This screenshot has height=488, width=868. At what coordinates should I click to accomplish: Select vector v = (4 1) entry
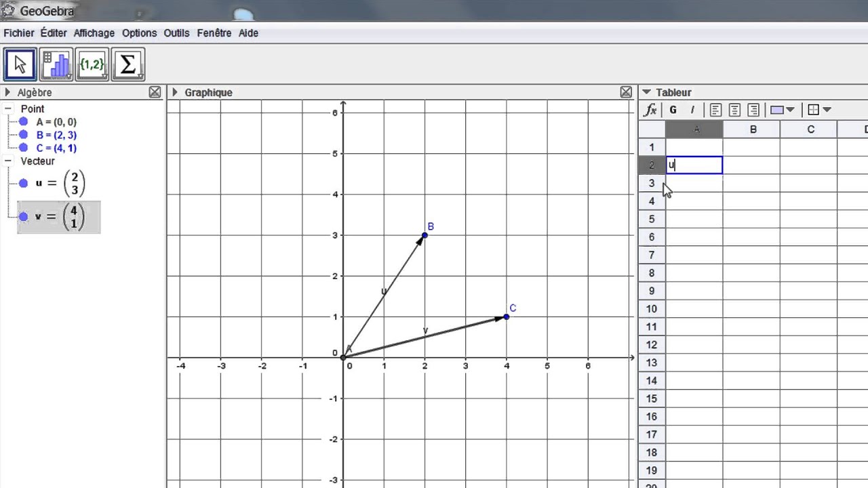click(60, 217)
